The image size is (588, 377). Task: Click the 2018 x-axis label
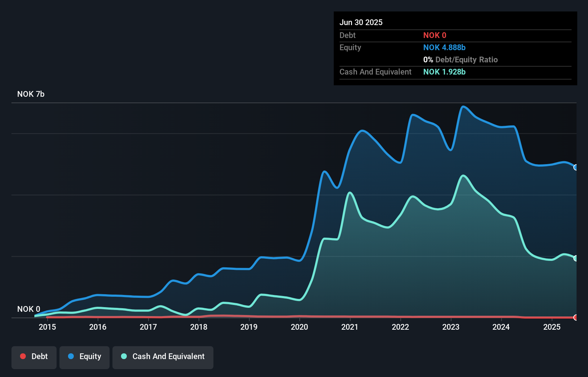pyautogui.click(x=199, y=327)
